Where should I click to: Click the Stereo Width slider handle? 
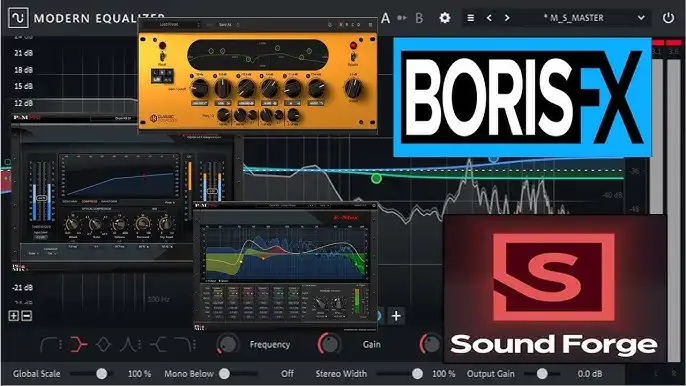[x=417, y=374]
